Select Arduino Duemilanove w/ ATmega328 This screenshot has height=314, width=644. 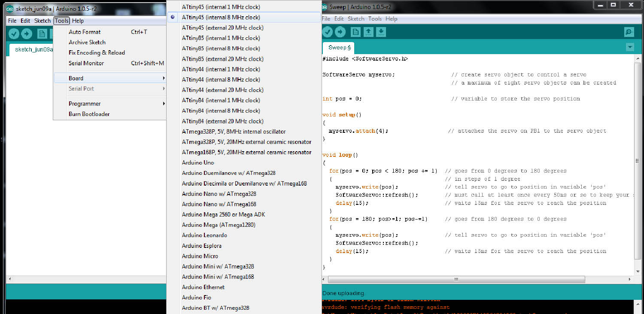[244, 173]
